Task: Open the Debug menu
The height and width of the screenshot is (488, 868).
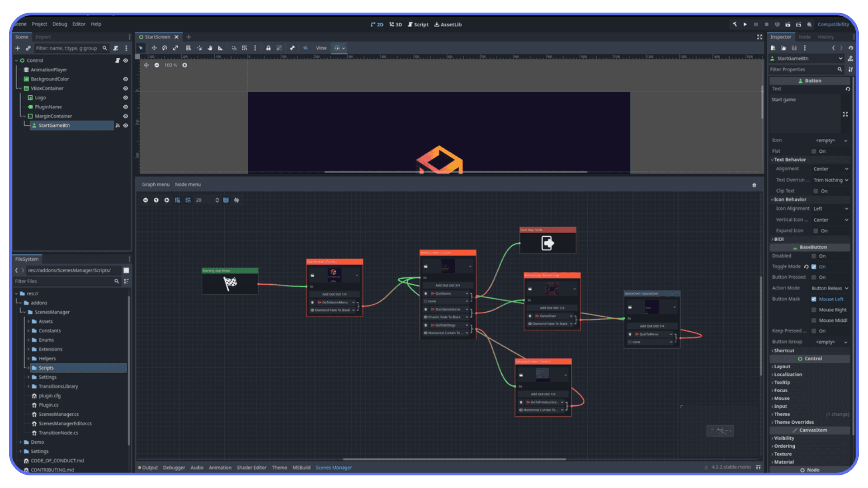Action: [x=59, y=24]
